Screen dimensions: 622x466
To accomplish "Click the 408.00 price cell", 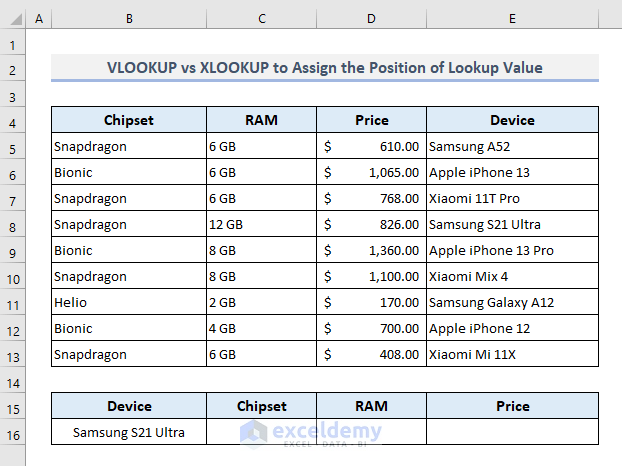I will (x=372, y=354).
